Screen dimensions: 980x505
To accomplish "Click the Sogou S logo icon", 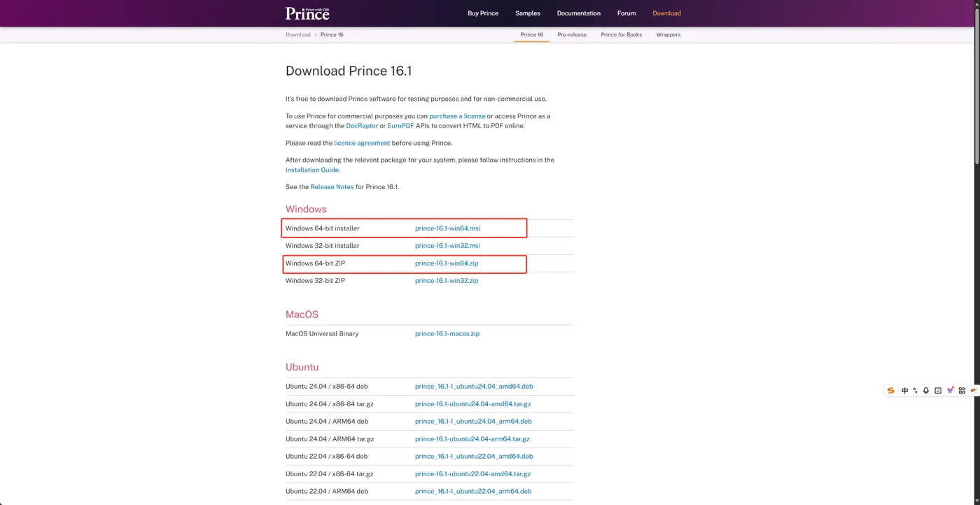I will 890,391.
